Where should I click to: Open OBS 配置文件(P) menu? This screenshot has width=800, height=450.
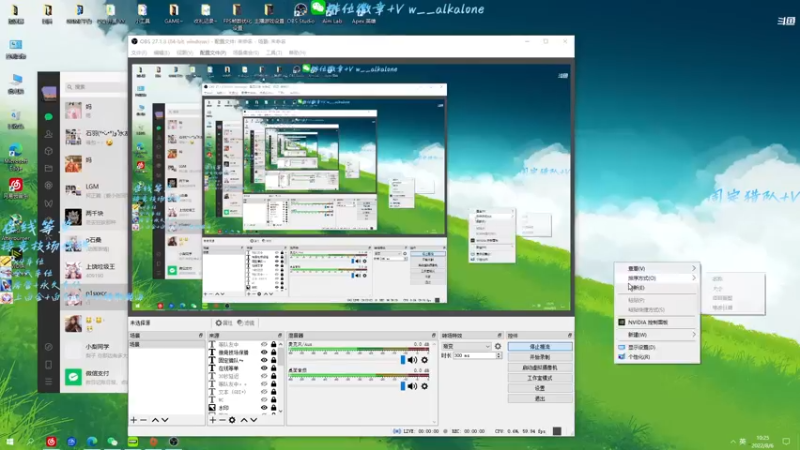click(x=213, y=53)
